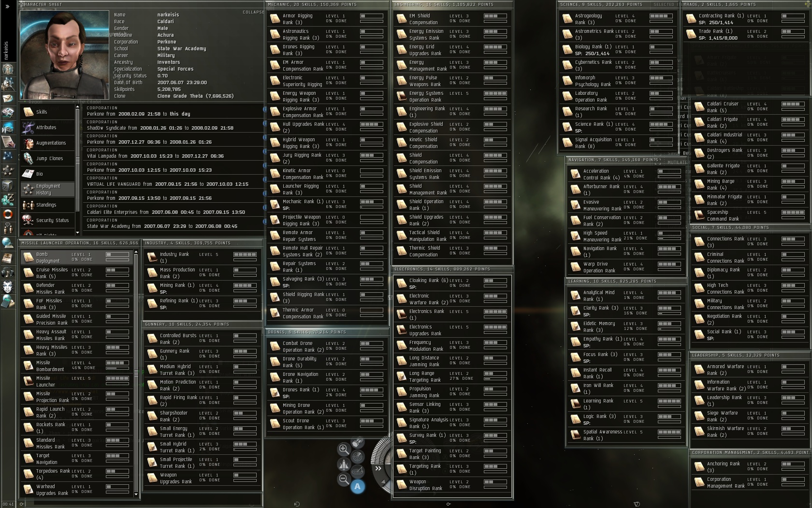Switch to the Skills tab
812x508 pixels.
coord(47,112)
